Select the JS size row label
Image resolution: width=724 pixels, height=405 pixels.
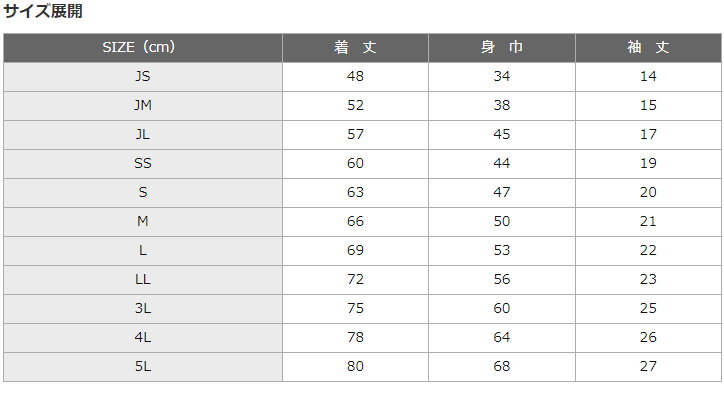pyautogui.click(x=143, y=77)
